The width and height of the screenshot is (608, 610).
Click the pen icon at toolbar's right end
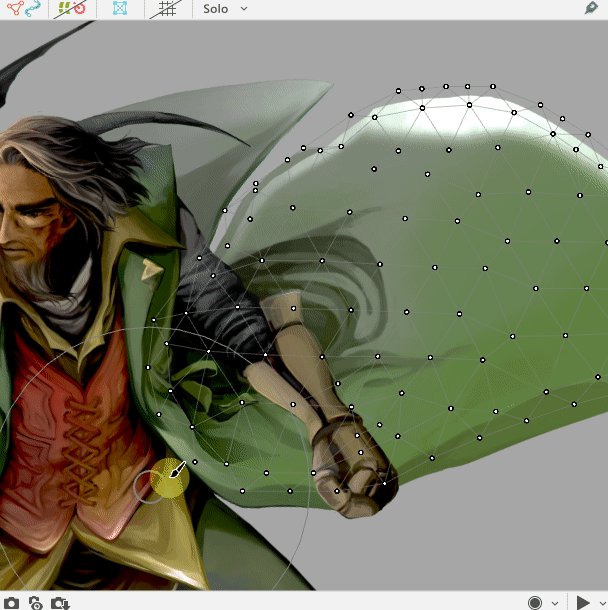point(591,8)
